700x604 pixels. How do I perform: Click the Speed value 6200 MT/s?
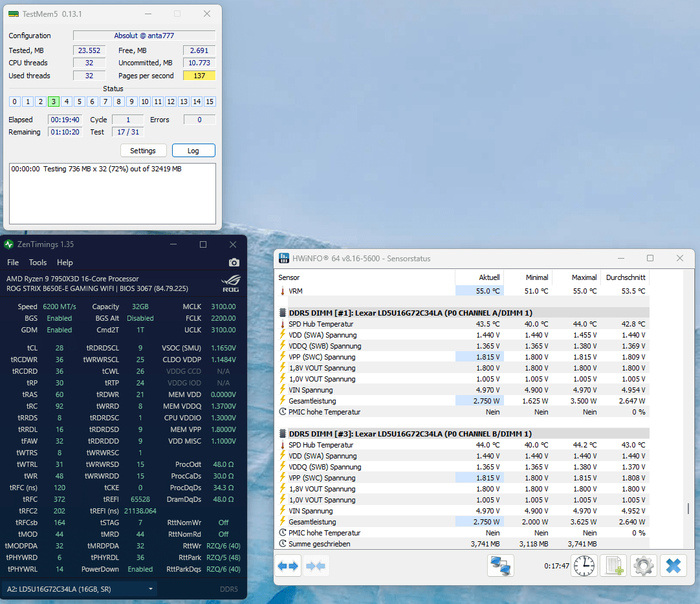pyautogui.click(x=60, y=307)
